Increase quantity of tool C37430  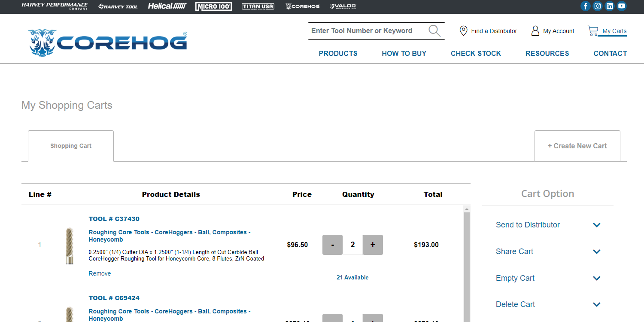click(x=373, y=245)
